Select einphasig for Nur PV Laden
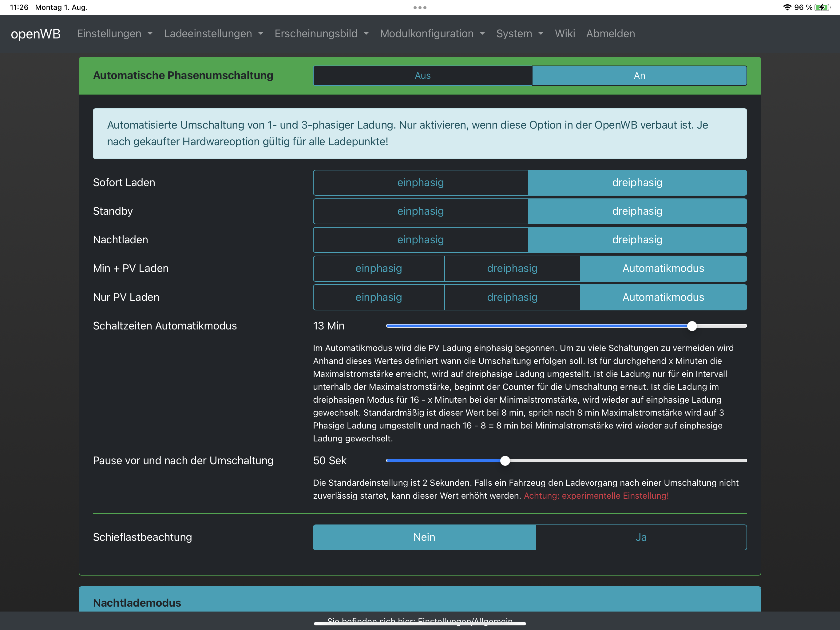The height and width of the screenshot is (630, 840). coord(378,297)
